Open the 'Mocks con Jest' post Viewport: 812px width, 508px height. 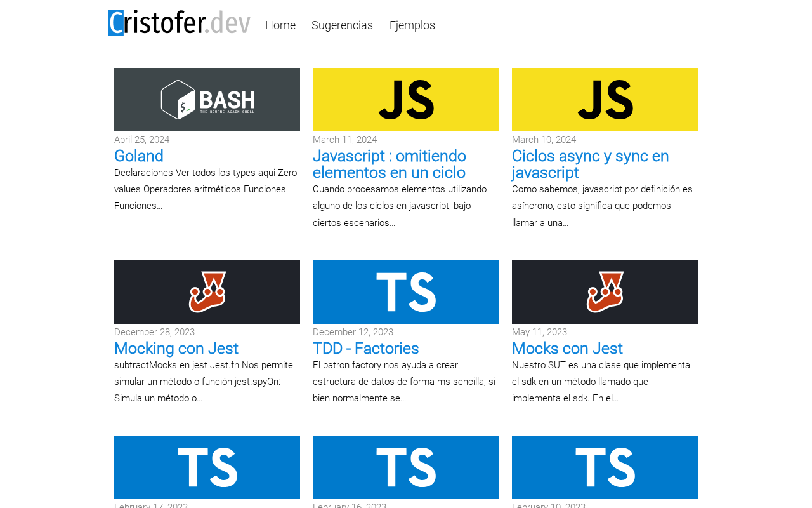pyautogui.click(x=567, y=349)
